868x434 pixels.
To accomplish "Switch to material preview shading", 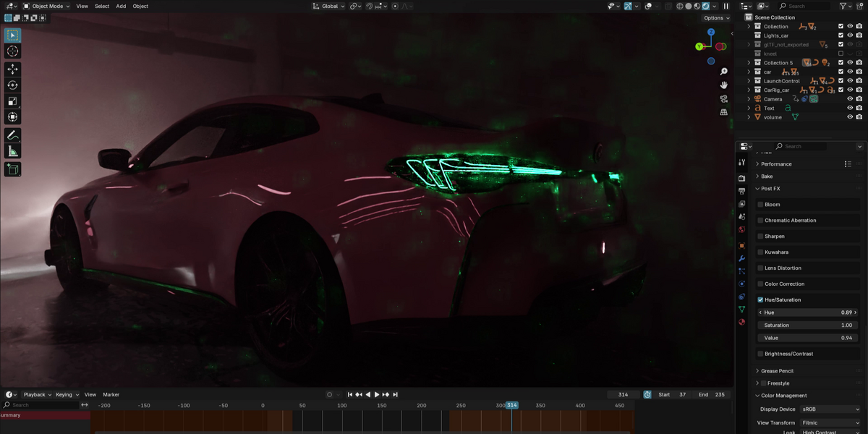I will click(x=697, y=6).
